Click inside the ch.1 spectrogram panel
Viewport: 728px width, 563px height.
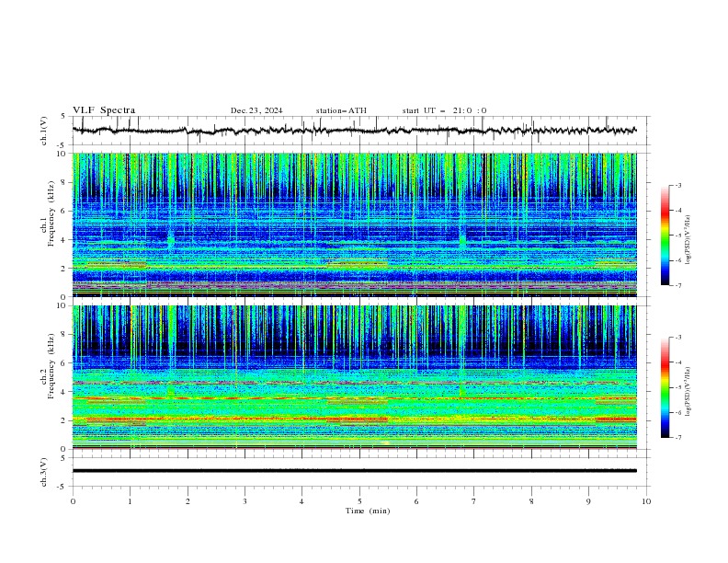pos(354,224)
